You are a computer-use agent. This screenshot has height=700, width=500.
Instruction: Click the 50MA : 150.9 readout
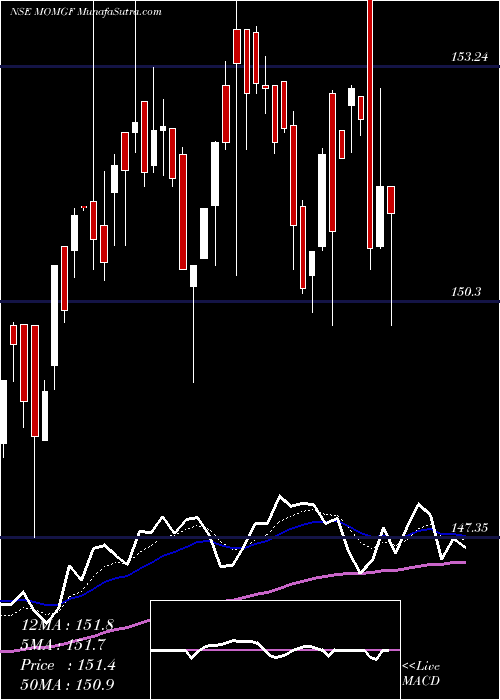[x=68, y=685]
